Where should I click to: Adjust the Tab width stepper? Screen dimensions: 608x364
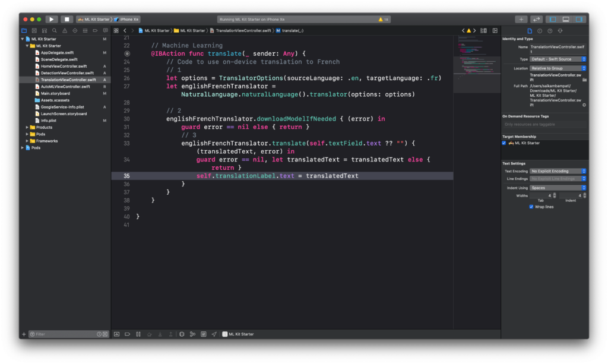(x=555, y=195)
